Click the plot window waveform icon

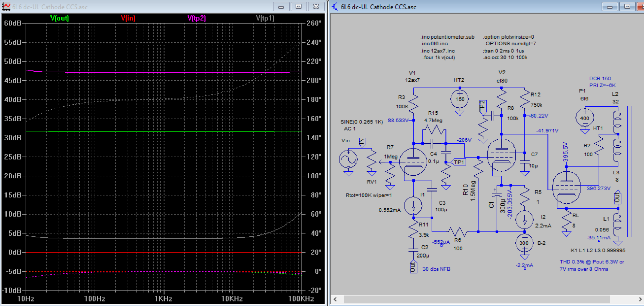point(6,7)
